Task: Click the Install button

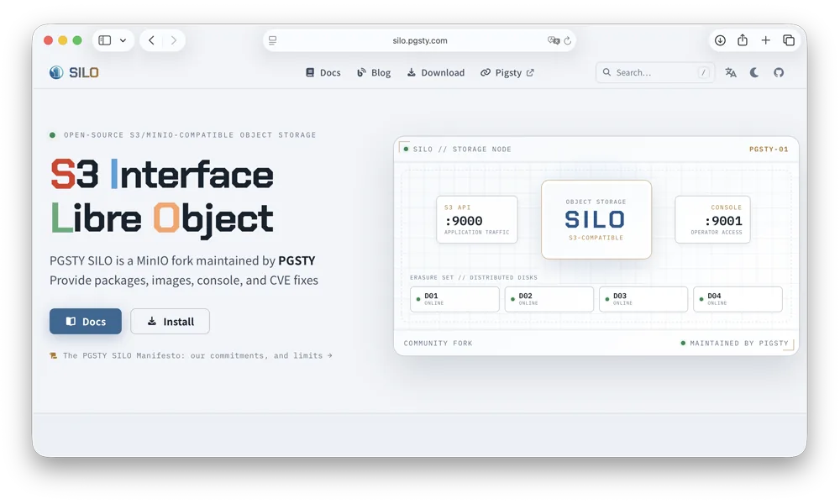Action: tap(170, 322)
